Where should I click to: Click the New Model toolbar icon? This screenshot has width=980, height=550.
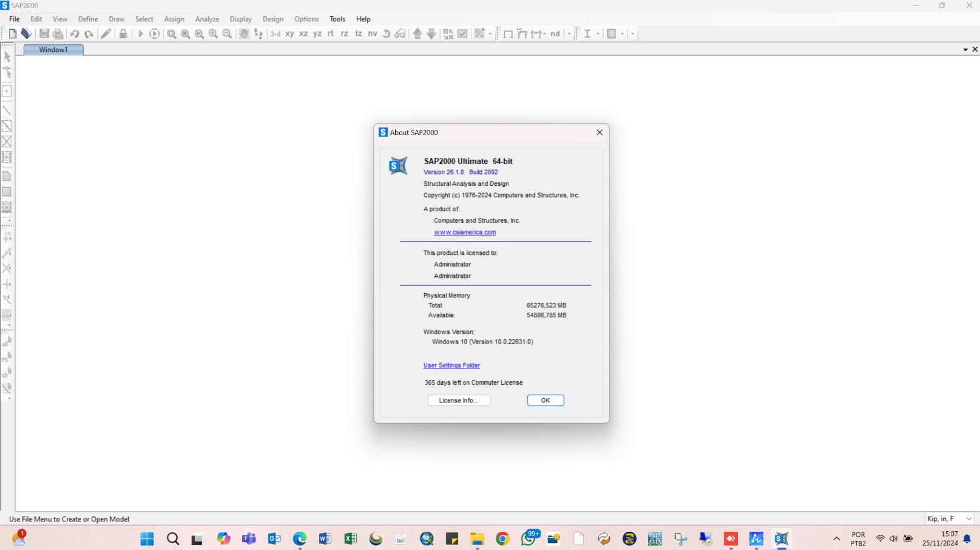13,34
